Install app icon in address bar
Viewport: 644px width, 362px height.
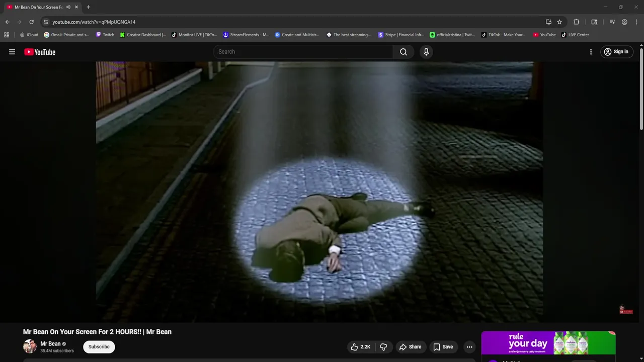(548, 22)
